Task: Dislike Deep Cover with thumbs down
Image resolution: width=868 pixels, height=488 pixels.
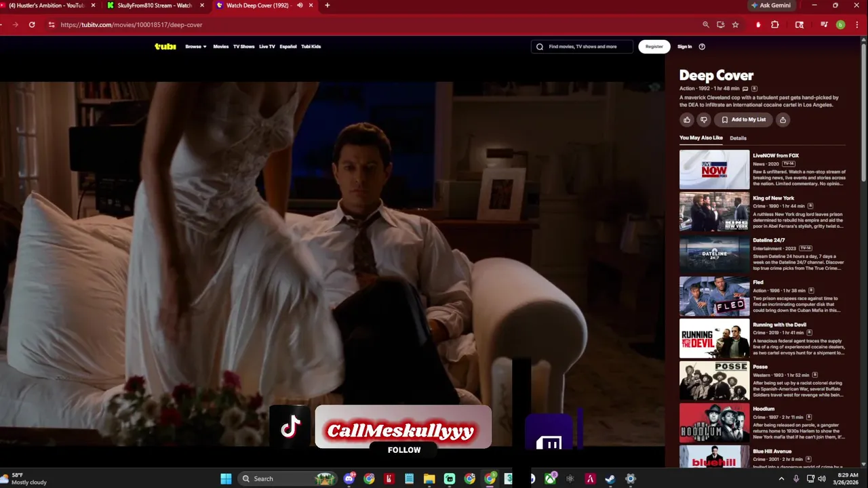Action: (x=704, y=120)
